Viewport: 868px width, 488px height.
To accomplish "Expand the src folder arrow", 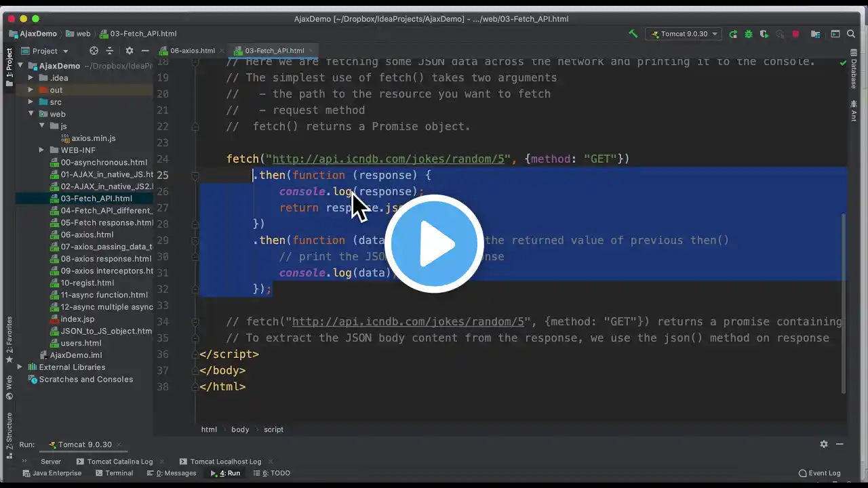I will 31,102.
